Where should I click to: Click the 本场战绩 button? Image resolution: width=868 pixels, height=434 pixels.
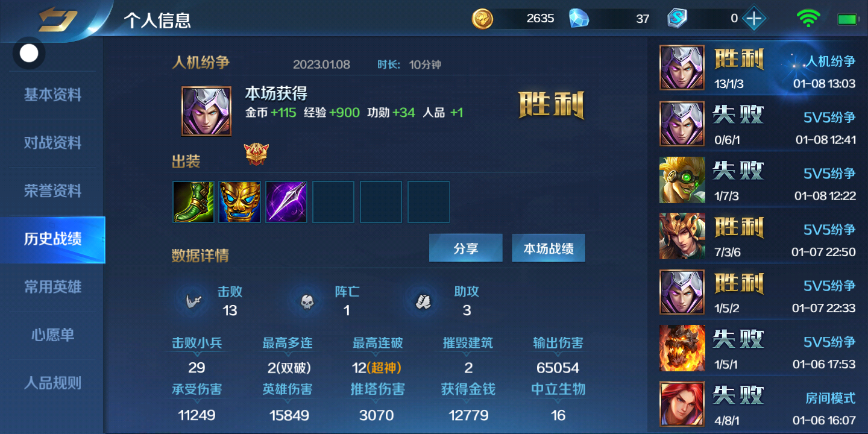pyautogui.click(x=549, y=248)
